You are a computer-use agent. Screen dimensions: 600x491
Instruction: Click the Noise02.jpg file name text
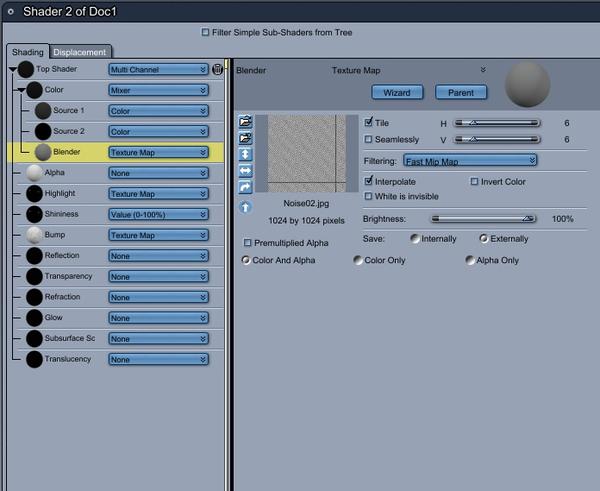point(306,203)
